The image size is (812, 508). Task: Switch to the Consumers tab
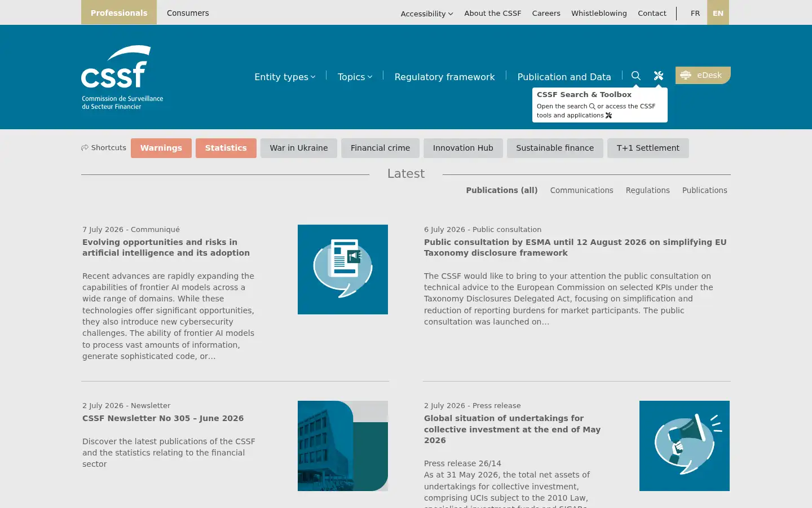pyautogui.click(x=188, y=12)
